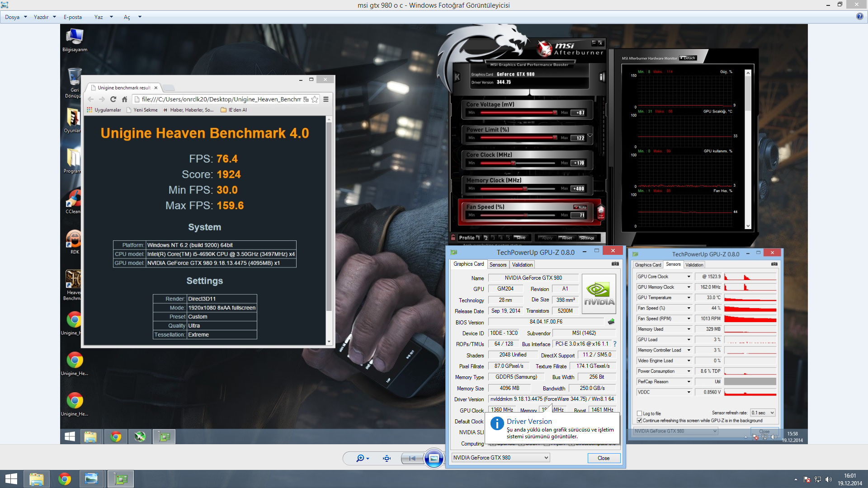Click the Chrome address bar file URL
This screenshot has height=488, width=868.
tap(221, 99)
